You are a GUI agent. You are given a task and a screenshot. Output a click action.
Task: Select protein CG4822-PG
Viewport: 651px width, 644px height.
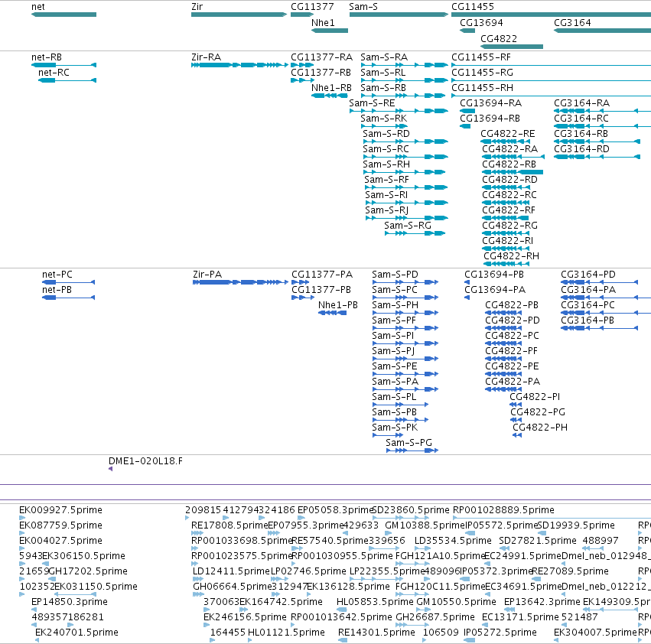tap(516, 420)
